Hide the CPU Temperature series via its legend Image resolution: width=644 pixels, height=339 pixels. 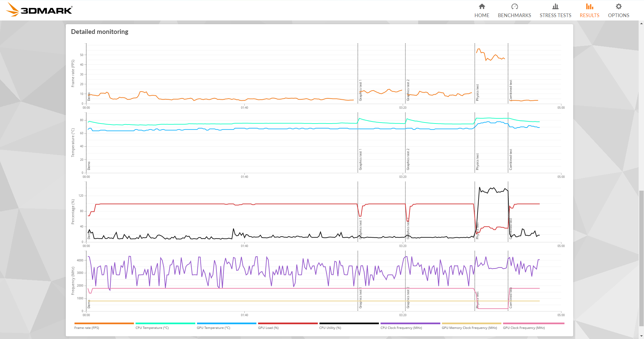[x=152, y=328]
